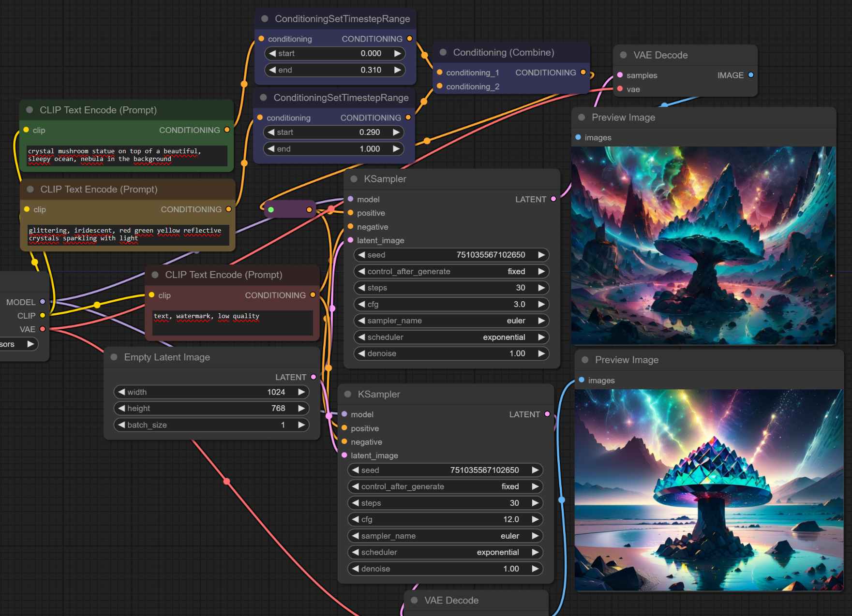
Task: Collapse the Empty Latent Image node using its title dot
Action: pyautogui.click(x=114, y=357)
